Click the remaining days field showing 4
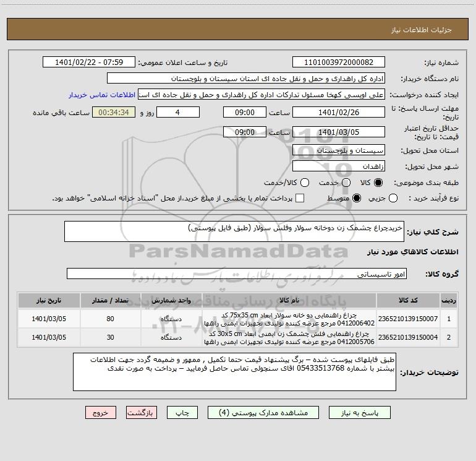476x461 pixels. [178, 112]
